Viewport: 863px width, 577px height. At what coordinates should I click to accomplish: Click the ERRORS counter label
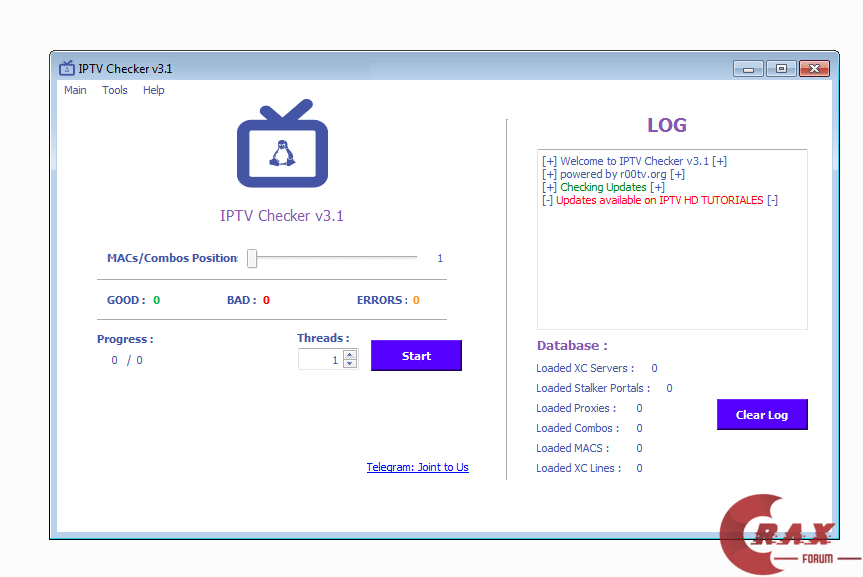coord(383,300)
